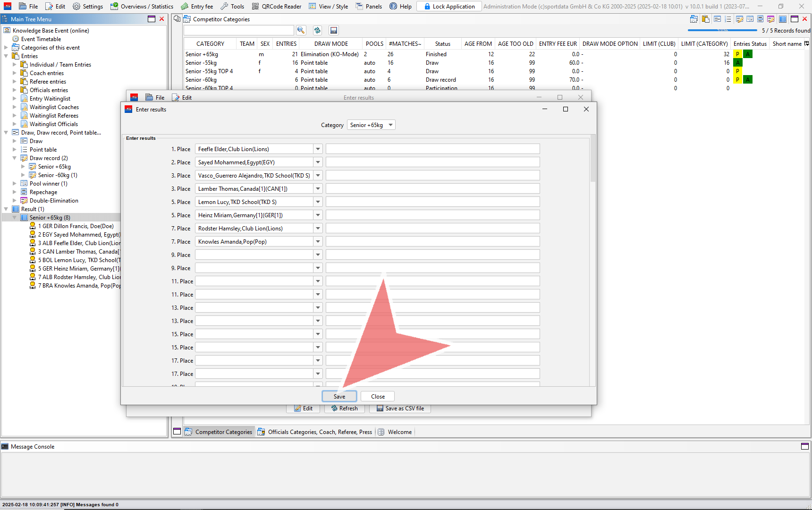Open the Category dropdown showing Senior +65kg
Viewport: 812px width, 510px height.
point(371,125)
